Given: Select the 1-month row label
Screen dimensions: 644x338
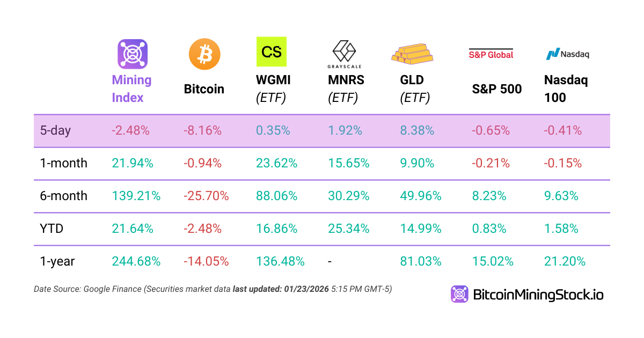Looking at the screenshot, I should pos(64,163).
